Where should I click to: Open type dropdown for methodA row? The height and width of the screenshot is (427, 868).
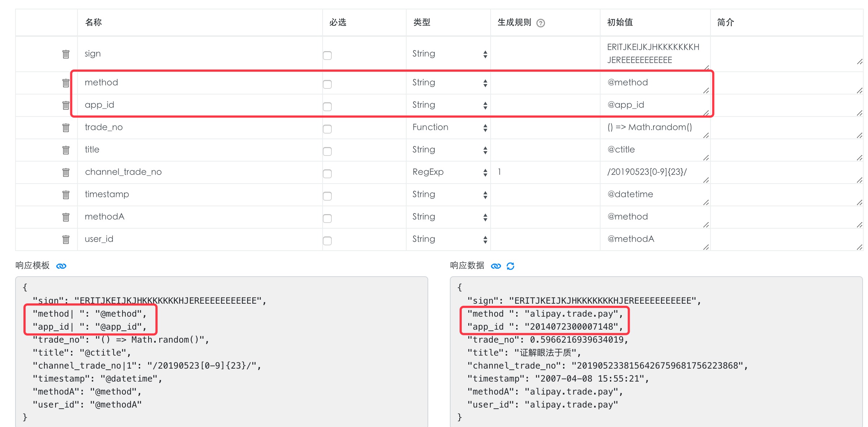pyautogui.click(x=449, y=217)
